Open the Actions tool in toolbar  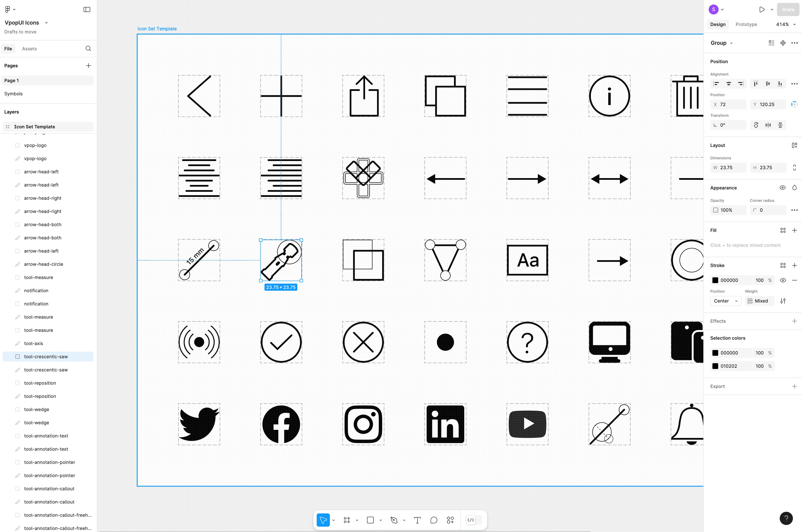click(450, 520)
